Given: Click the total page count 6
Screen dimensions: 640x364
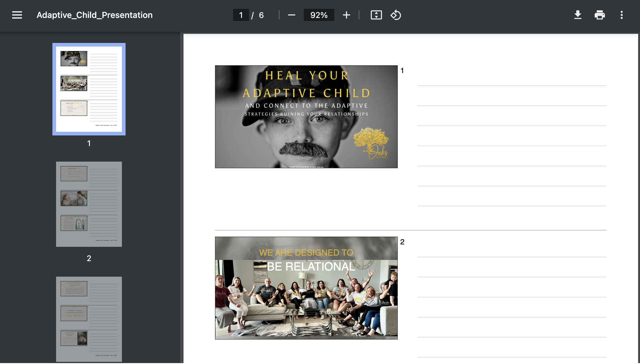Looking at the screenshot, I should pos(261,15).
